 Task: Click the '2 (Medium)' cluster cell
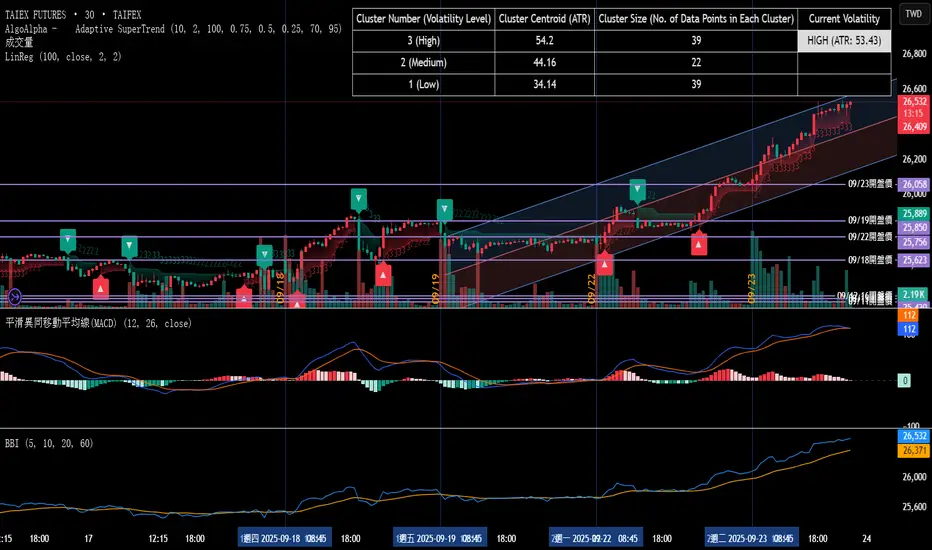423,62
